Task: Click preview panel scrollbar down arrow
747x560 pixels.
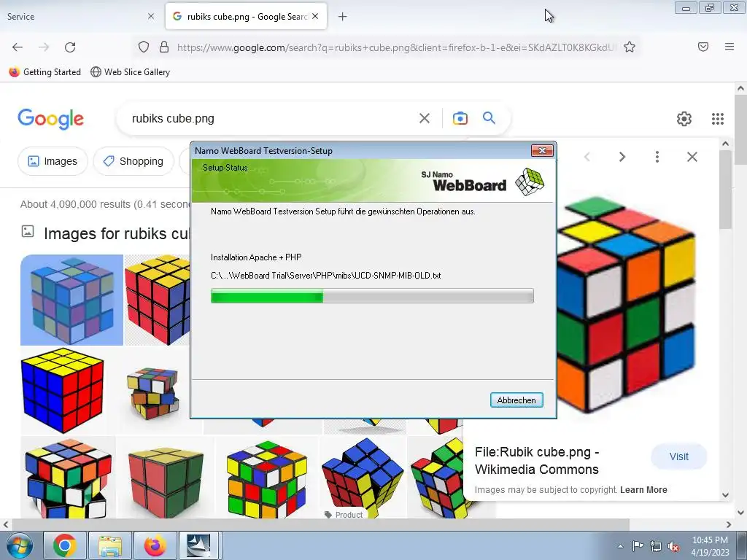Action: [x=725, y=495]
